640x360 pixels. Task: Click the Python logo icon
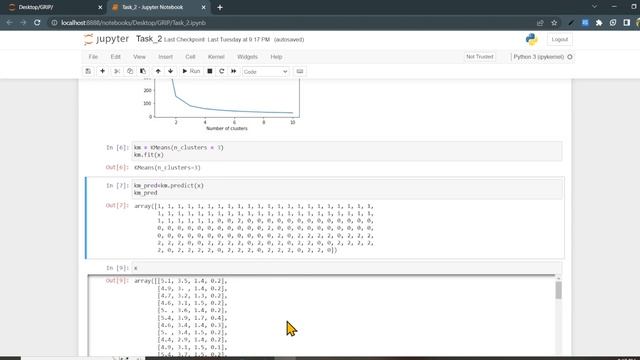[x=531, y=40]
